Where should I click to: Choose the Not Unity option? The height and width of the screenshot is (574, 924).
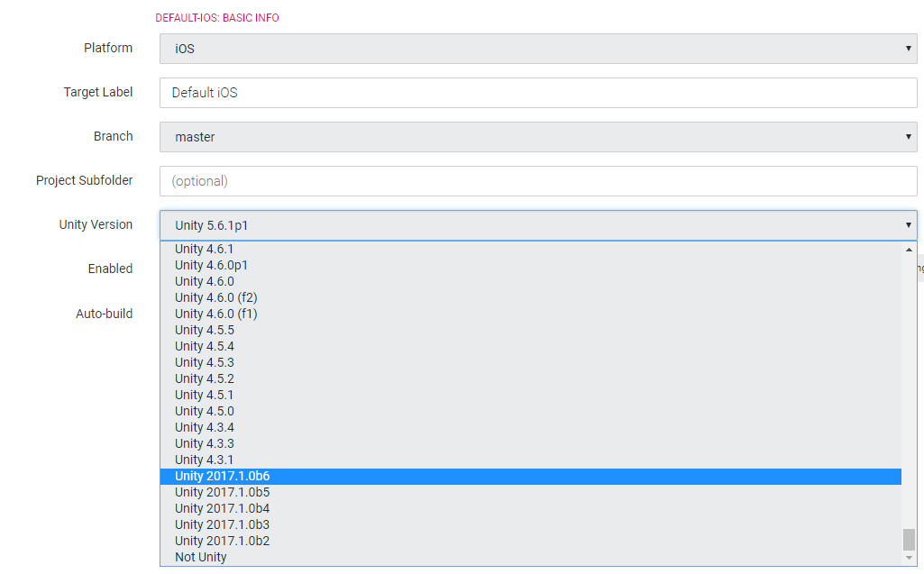[x=530, y=557]
